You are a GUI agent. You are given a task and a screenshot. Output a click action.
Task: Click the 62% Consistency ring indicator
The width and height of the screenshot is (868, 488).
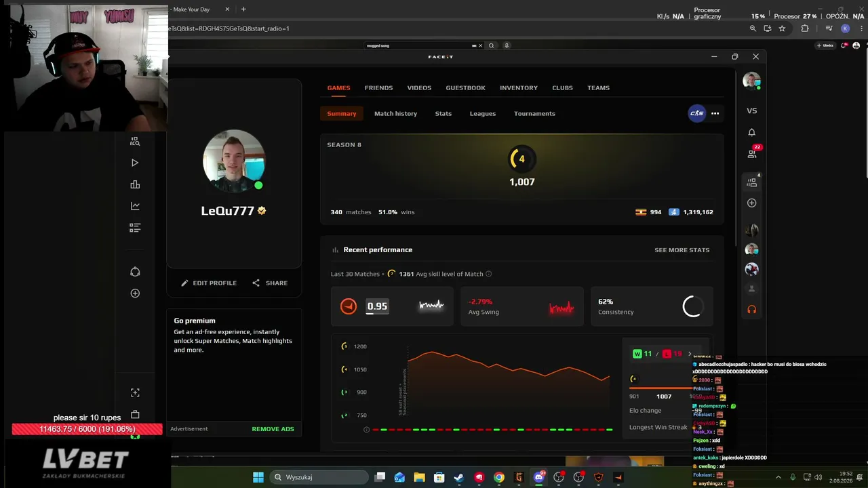click(692, 306)
